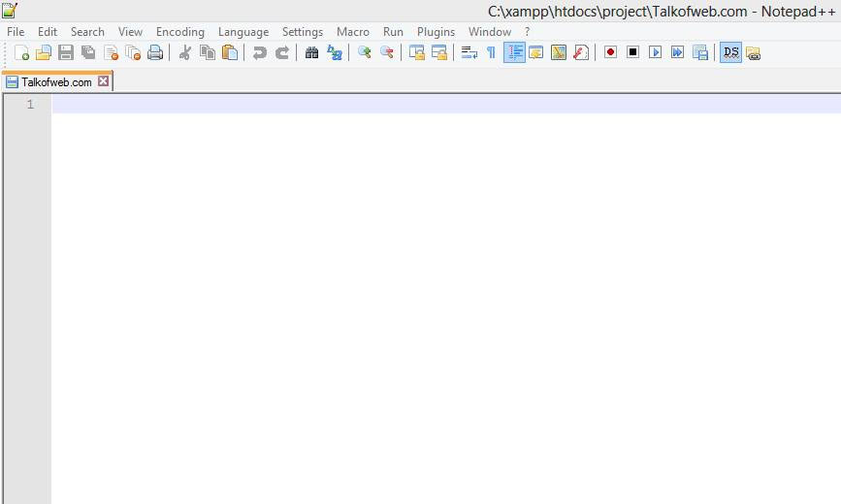
Task: Close the Talkofweb.com tab with red X
Action: tap(104, 82)
